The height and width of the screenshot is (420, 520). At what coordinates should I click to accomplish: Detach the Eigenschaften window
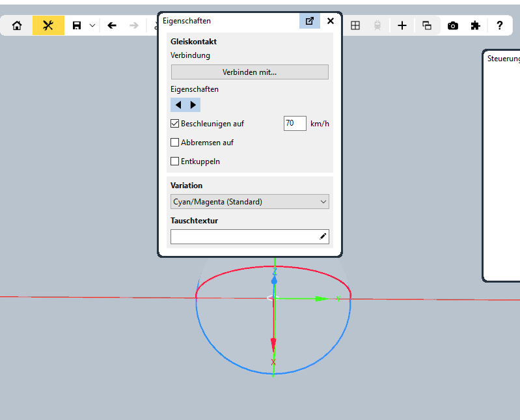309,21
